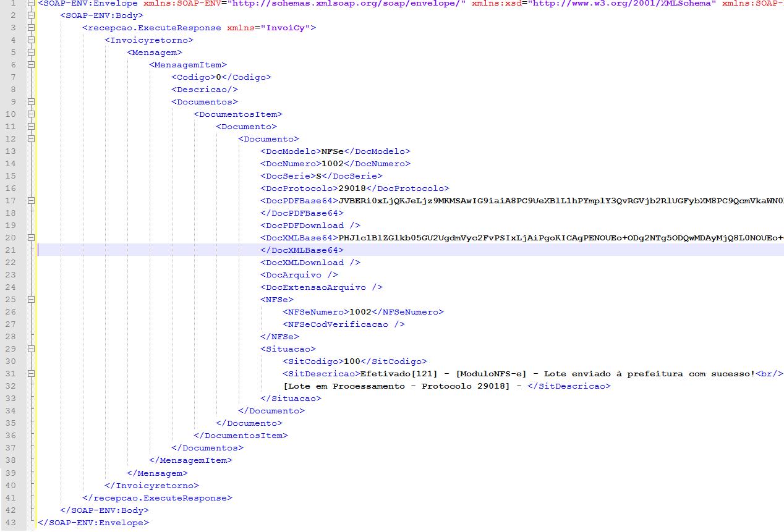Click the SitCodigo value 100
Image resolution: width=784 pixels, height=532 pixels.
point(352,361)
